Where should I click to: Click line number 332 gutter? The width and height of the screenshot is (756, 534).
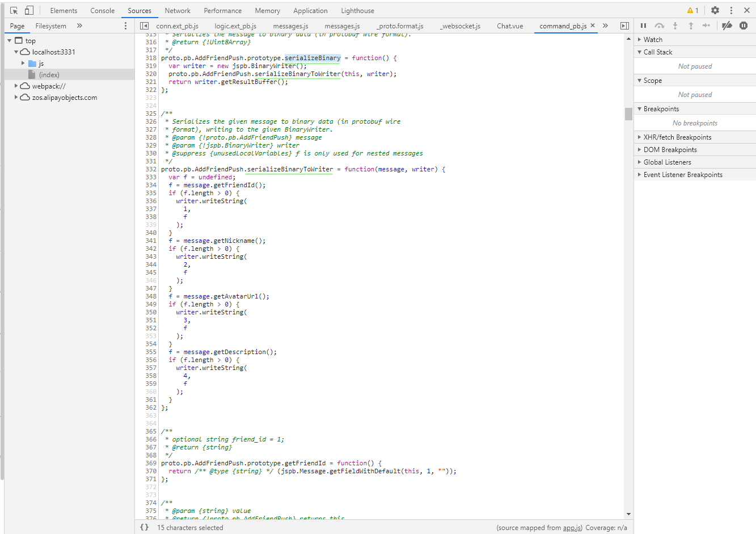(151, 169)
